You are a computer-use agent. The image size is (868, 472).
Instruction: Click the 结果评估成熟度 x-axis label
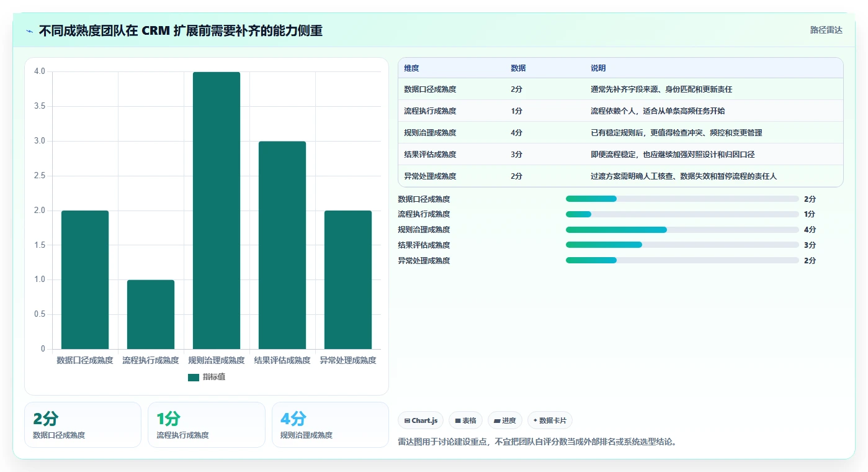[282, 360]
